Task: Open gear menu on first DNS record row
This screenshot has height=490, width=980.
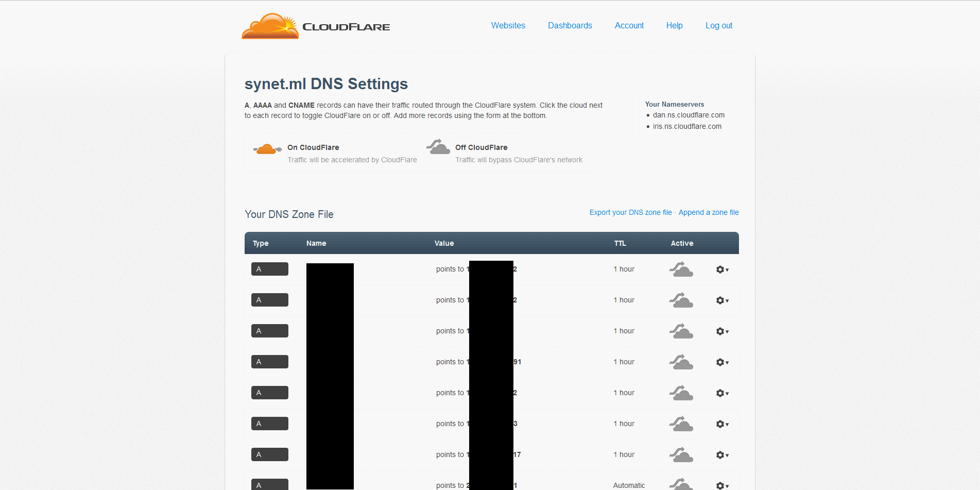Action: click(x=722, y=269)
